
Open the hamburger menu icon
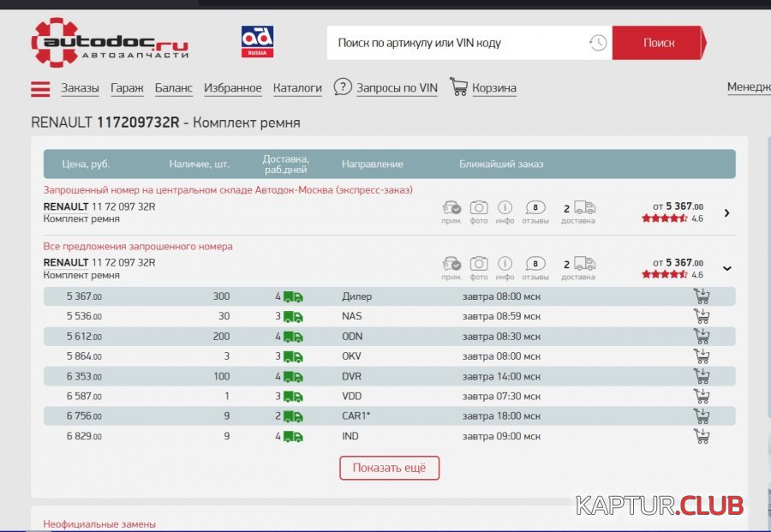(x=40, y=89)
